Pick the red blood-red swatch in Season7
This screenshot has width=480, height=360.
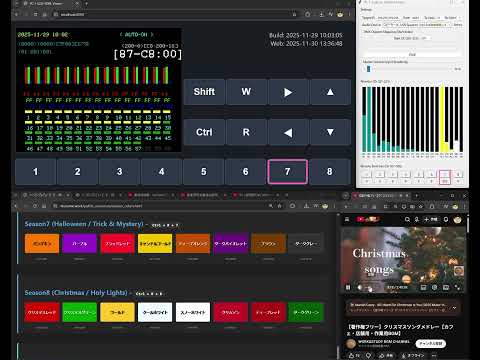pyautogui.click(x=117, y=244)
